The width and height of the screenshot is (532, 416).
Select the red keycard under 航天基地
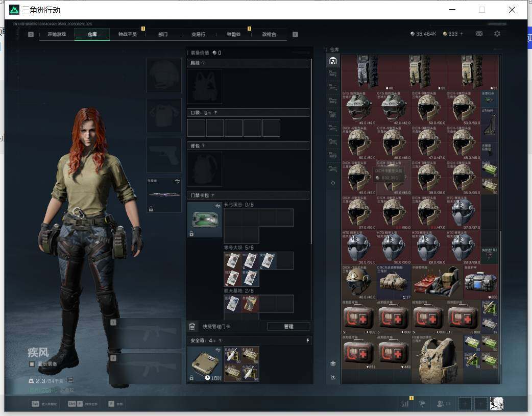(250, 304)
